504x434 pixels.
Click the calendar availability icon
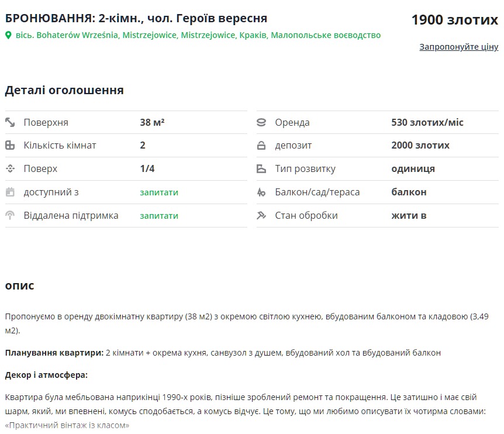(10, 192)
